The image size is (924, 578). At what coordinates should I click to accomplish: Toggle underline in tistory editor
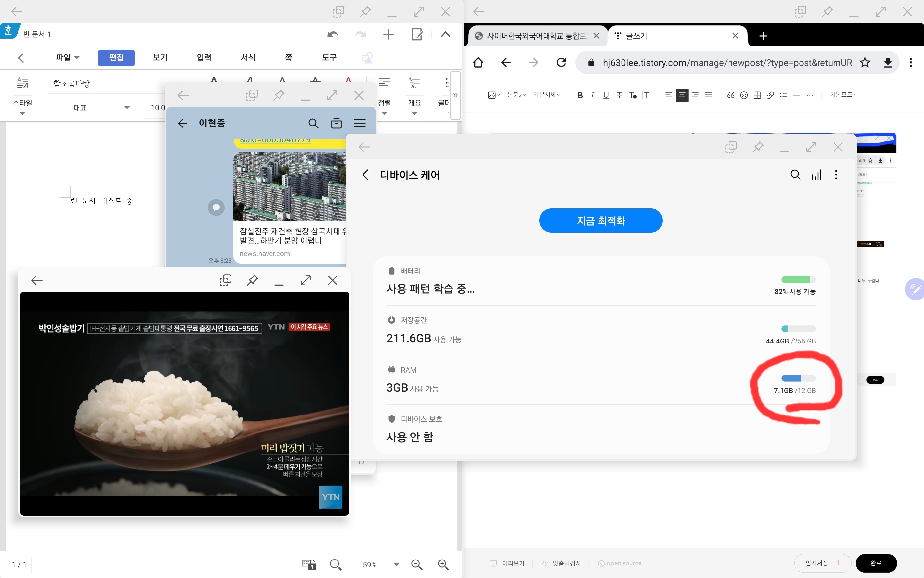click(x=606, y=95)
